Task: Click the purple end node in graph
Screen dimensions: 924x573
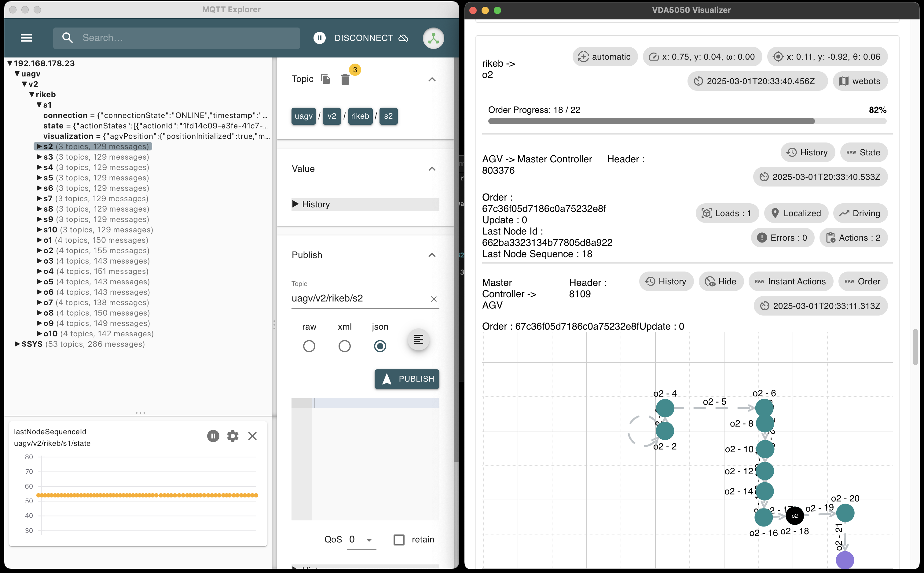Action: [845, 560]
